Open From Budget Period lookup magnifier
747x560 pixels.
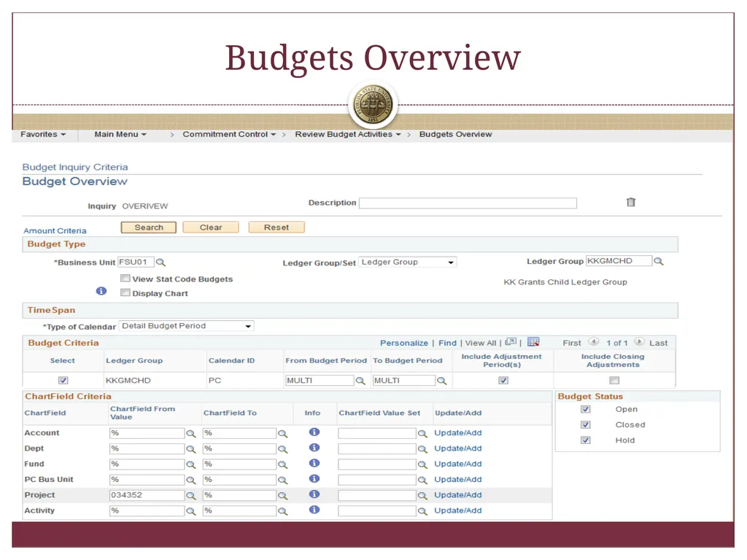click(x=360, y=381)
